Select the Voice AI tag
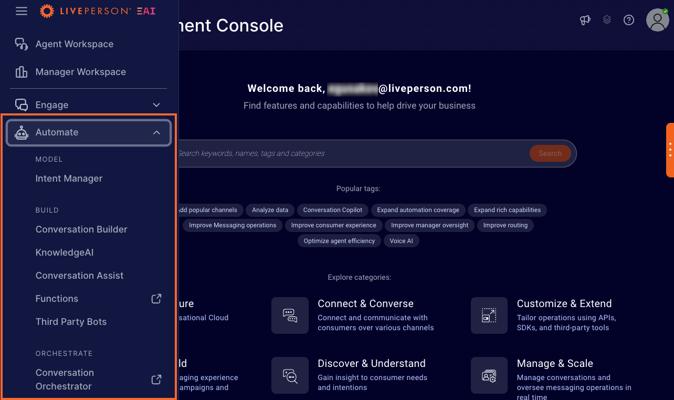The height and width of the screenshot is (400, 674). click(401, 241)
